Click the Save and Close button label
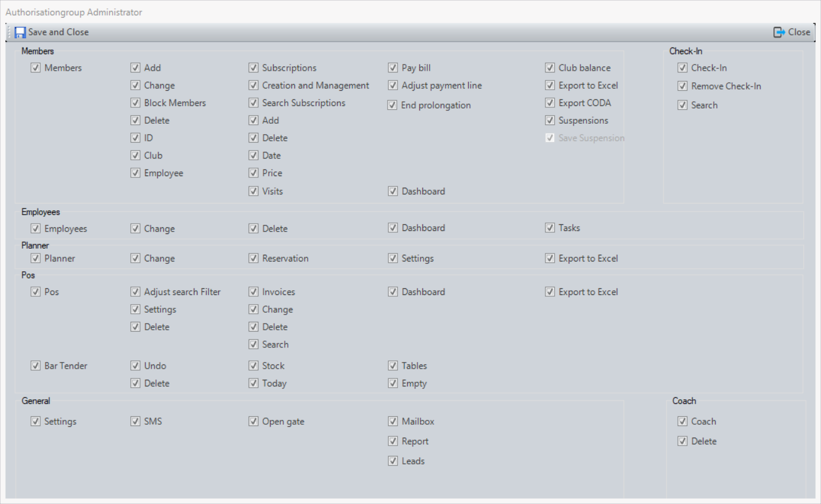The height and width of the screenshot is (504, 821). pos(59,32)
